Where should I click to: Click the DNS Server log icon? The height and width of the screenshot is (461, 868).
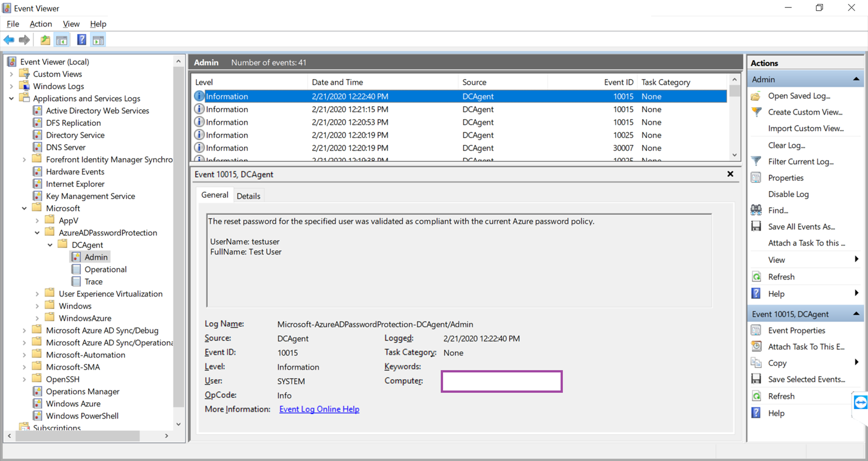point(37,147)
